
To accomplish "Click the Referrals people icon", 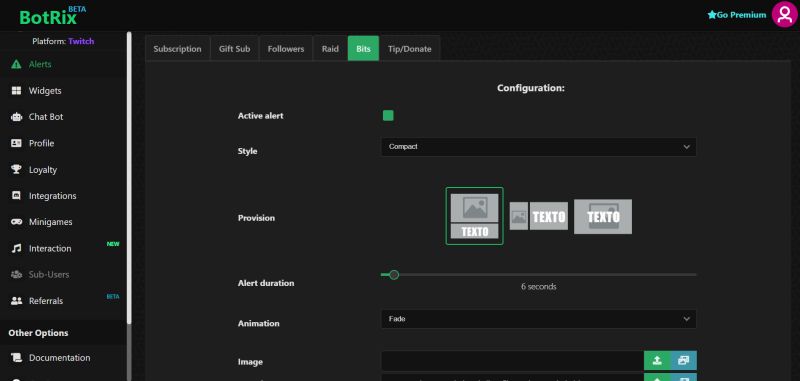I will tap(16, 301).
